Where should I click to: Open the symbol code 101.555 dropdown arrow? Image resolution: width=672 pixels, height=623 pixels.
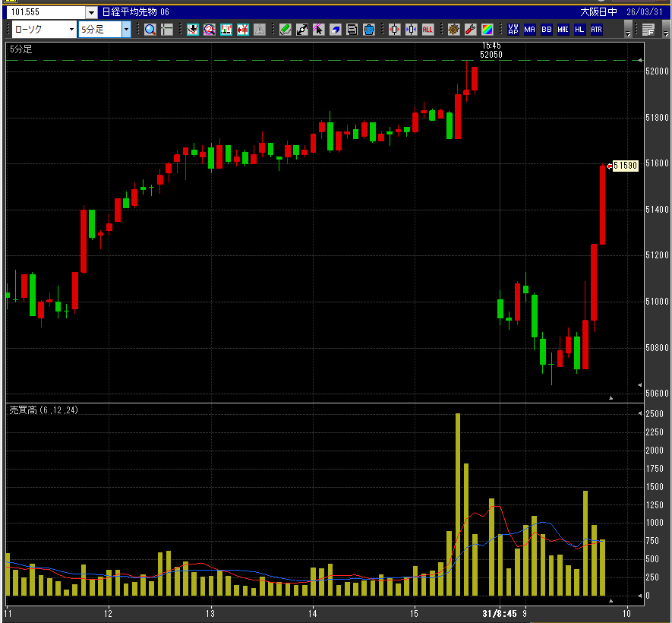(x=91, y=12)
